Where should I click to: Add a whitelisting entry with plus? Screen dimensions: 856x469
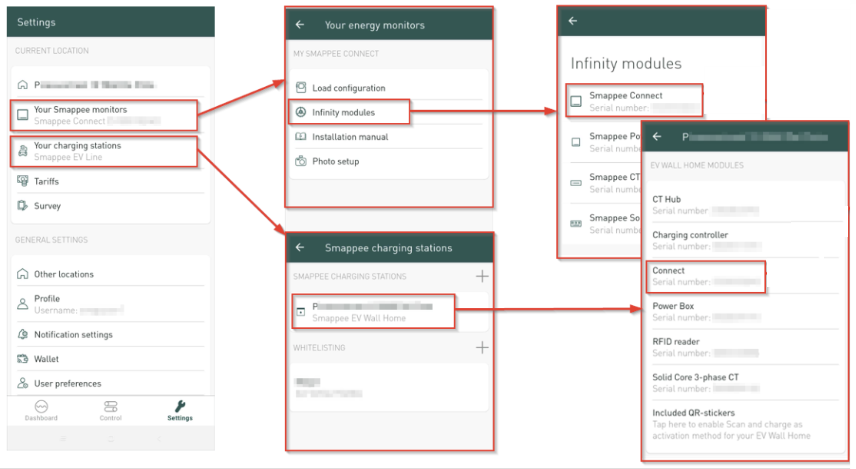[x=482, y=347]
